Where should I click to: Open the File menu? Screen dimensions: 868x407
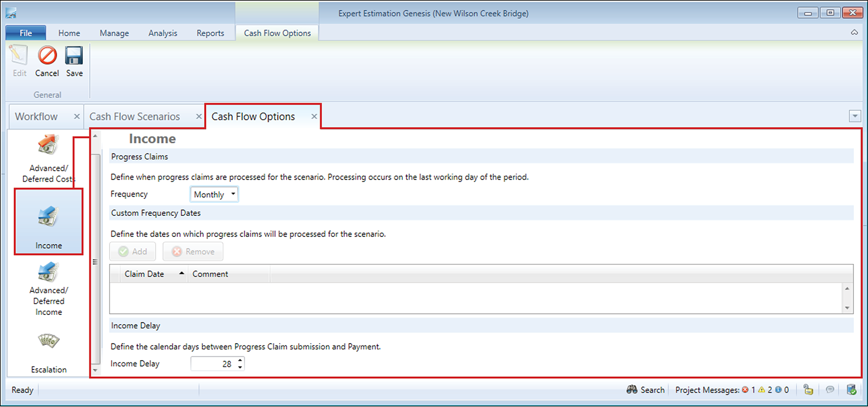click(26, 33)
